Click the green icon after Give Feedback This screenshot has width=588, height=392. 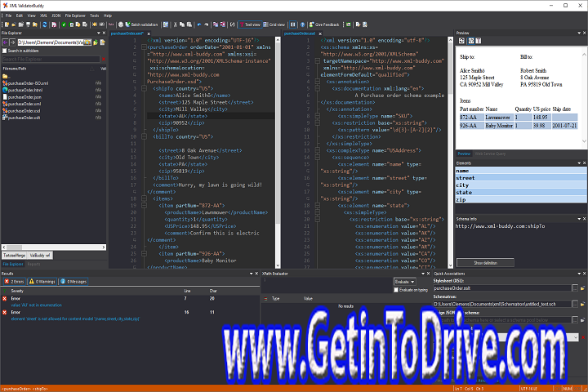pyautogui.click(x=349, y=24)
